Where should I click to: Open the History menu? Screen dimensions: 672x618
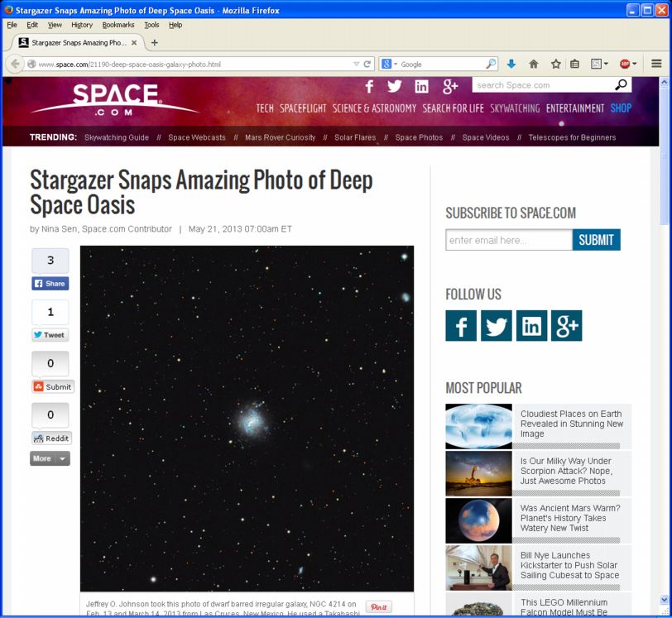(82, 25)
